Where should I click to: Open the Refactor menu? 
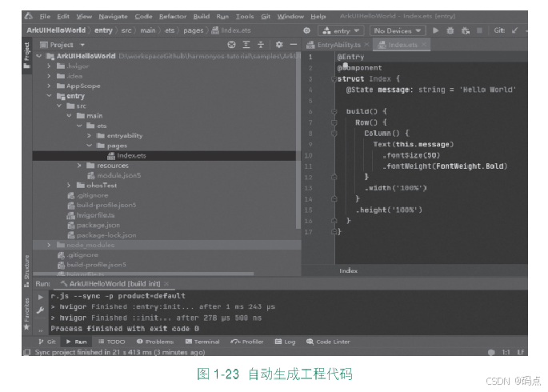pos(173,17)
